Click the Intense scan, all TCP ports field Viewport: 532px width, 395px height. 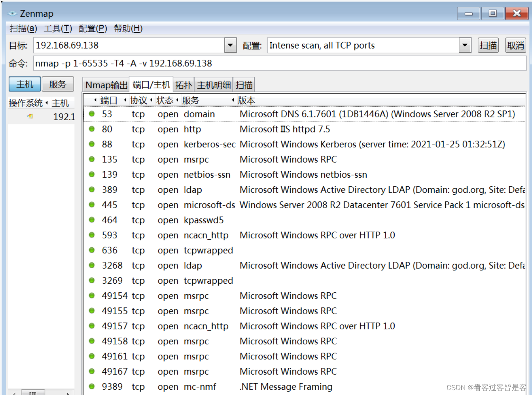363,45
